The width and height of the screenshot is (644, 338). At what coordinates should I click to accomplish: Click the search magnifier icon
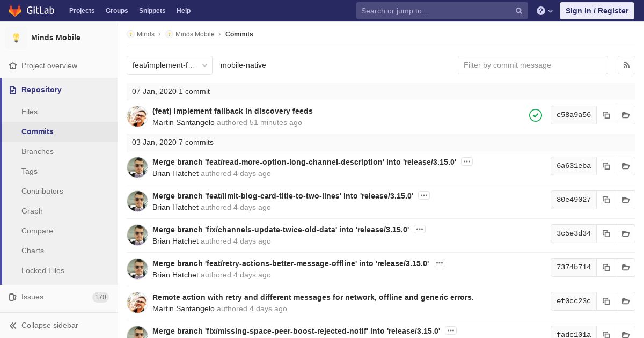coord(519,11)
